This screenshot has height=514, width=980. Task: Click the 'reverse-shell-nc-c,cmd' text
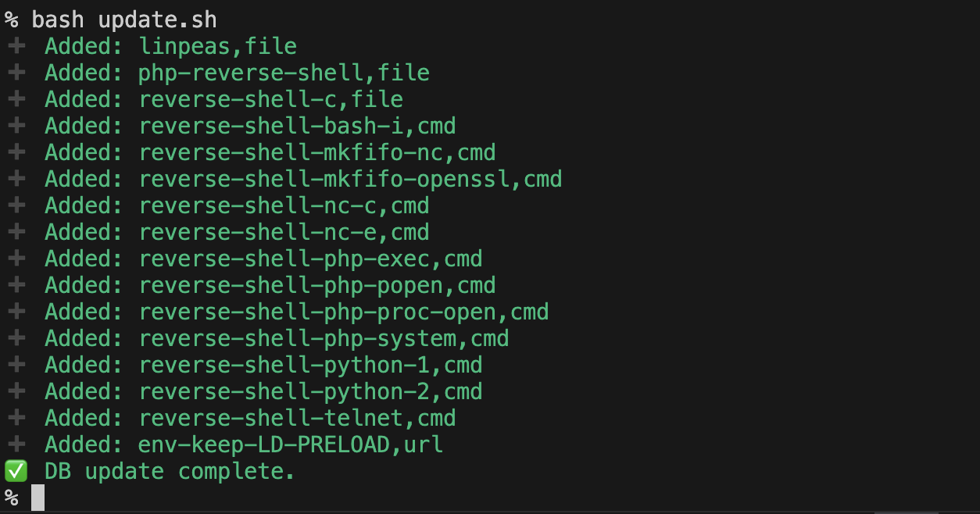click(x=284, y=206)
